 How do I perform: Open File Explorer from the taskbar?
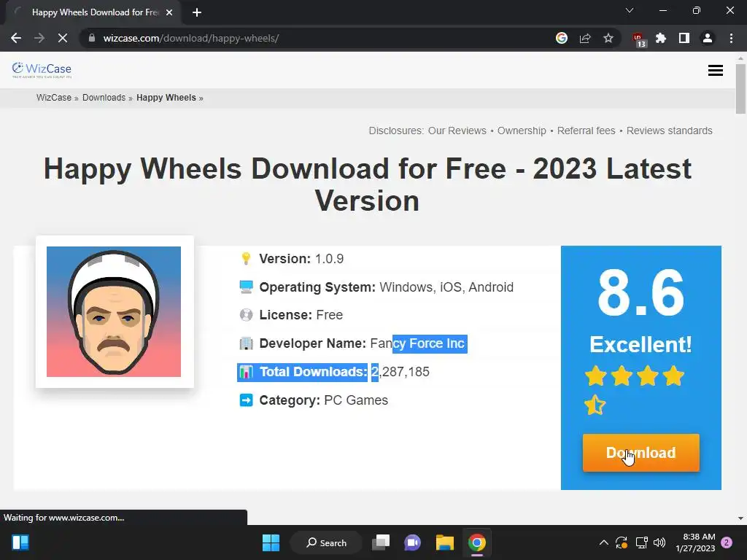pyautogui.click(x=444, y=542)
